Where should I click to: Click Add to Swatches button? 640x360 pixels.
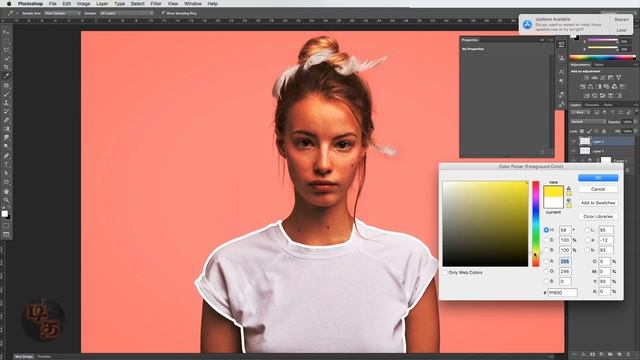click(x=598, y=203)
